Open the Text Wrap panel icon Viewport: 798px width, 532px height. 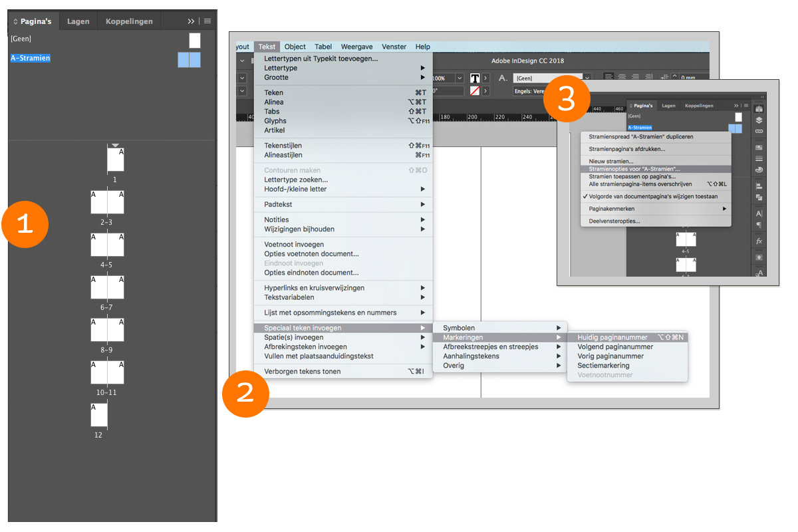tap(759, 257)
